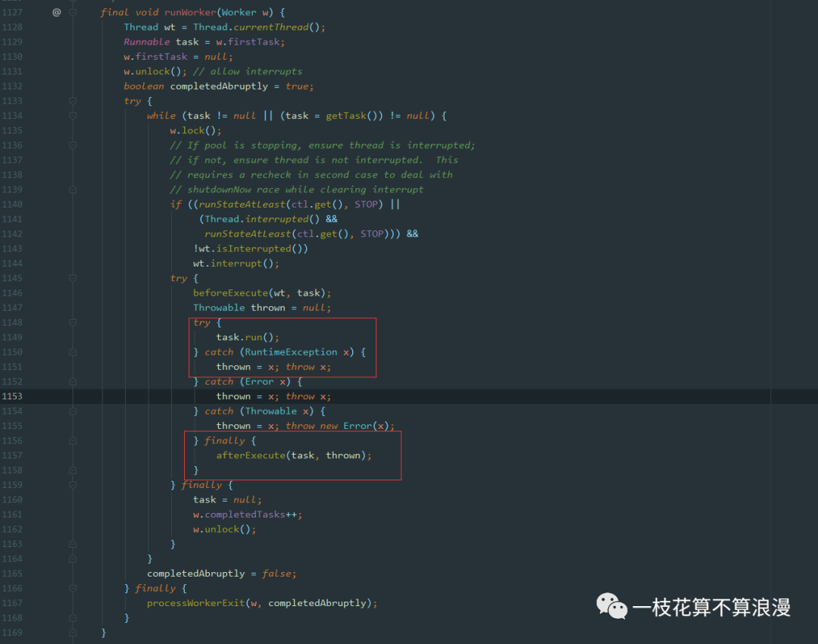Fold the catch RuntimeException block at line 1150
Image resolution: width=818 pixels, height=644 pixels.
(x=73, y=352)
